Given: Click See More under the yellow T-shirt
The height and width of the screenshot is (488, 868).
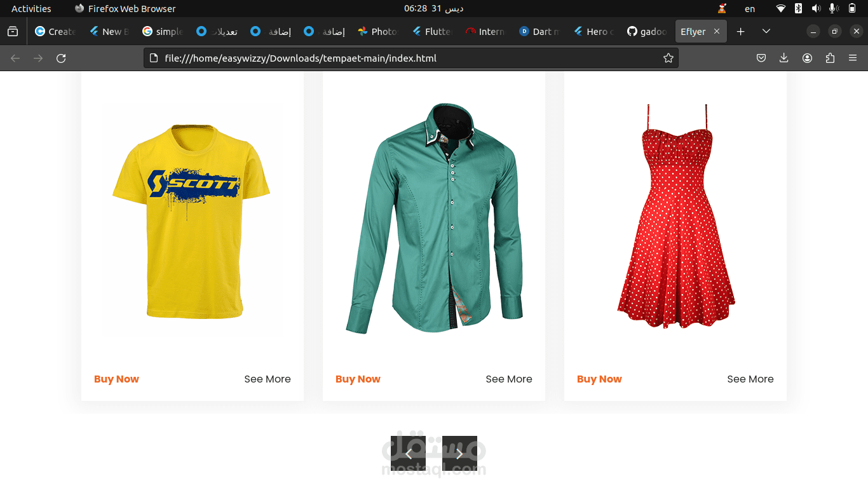Looking at the screenshot, I should [268, 379].
